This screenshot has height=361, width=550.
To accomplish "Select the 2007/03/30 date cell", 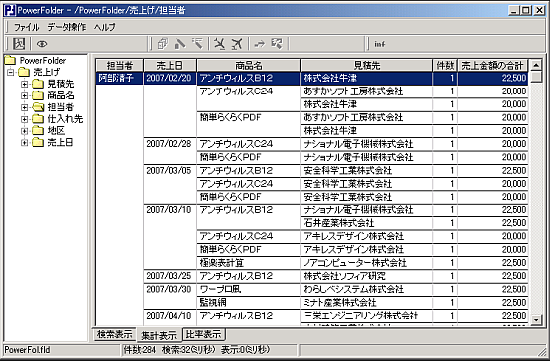I will point(170,289).
